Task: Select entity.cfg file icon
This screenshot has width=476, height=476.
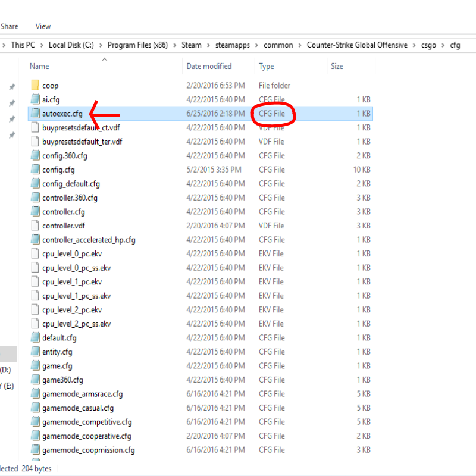Action: tap(35, 352)
